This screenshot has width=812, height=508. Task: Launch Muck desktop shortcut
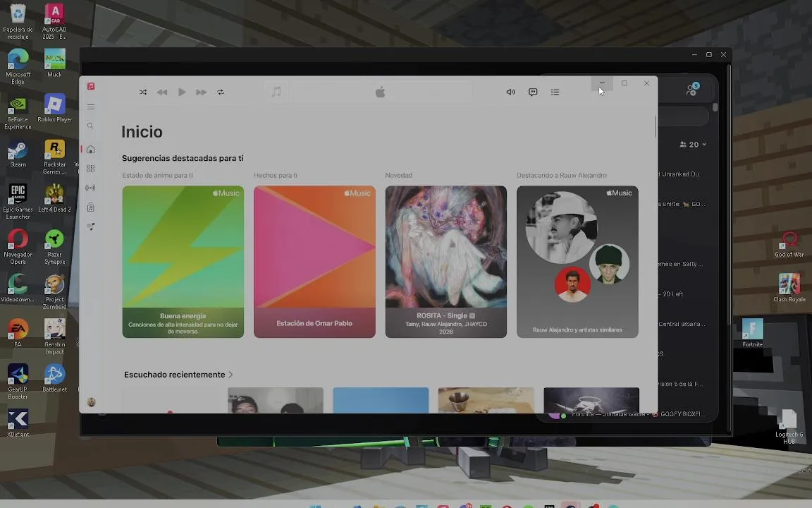(54, 64)
